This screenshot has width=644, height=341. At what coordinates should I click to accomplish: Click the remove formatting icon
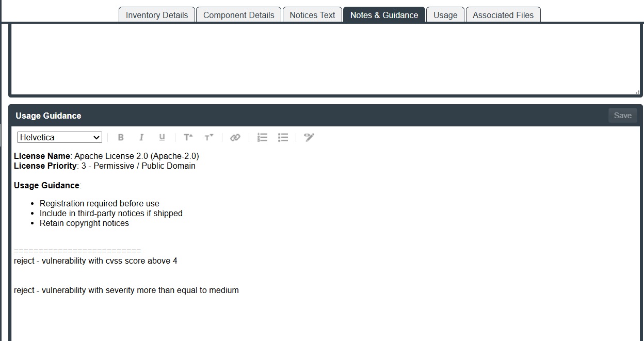pos(309,137)
